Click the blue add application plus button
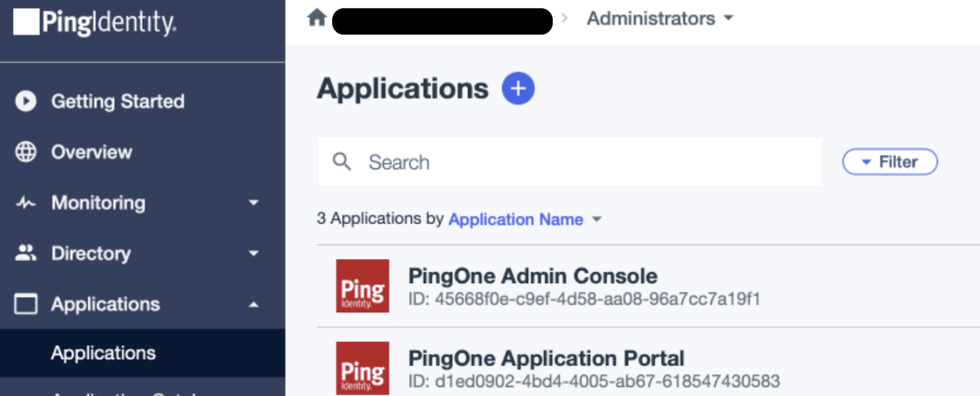 518,88
